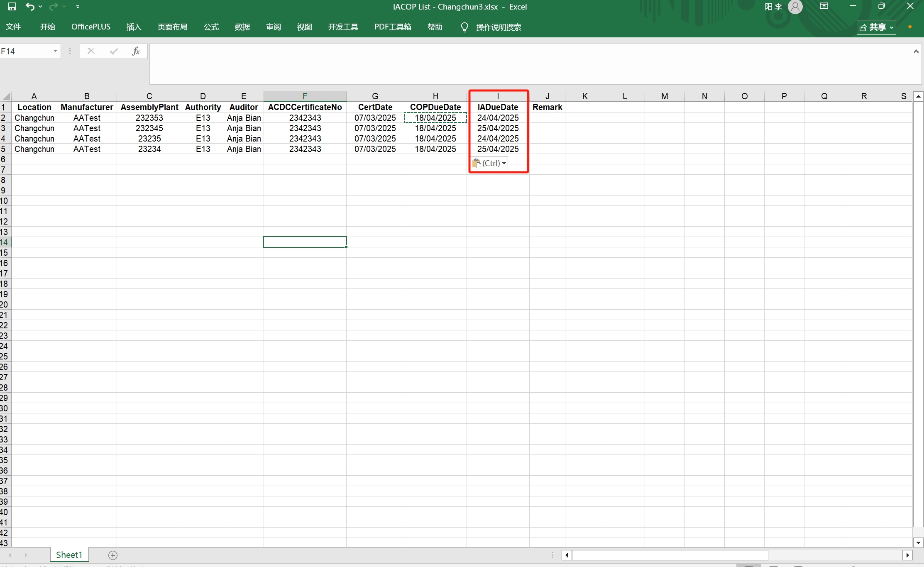Click the Insert Function fx icon
924x567 pixels.
pos(136,51)
